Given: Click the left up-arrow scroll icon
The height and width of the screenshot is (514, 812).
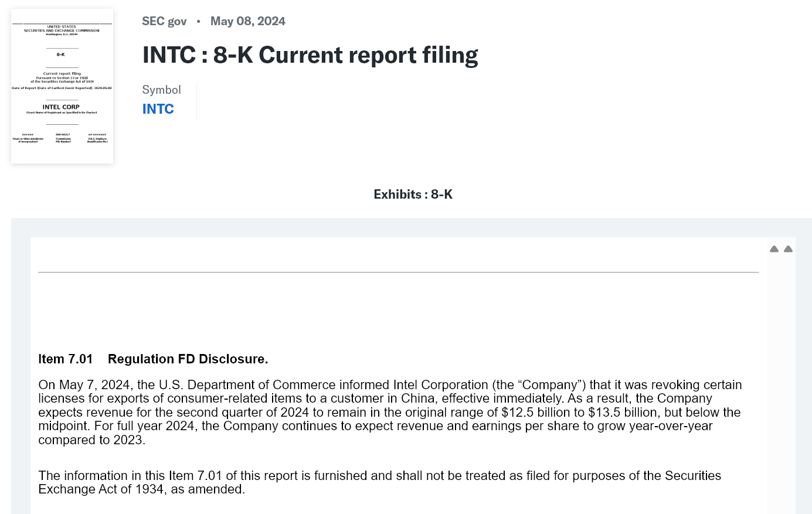Looking at the screenshot, I should tap(774, 249).
